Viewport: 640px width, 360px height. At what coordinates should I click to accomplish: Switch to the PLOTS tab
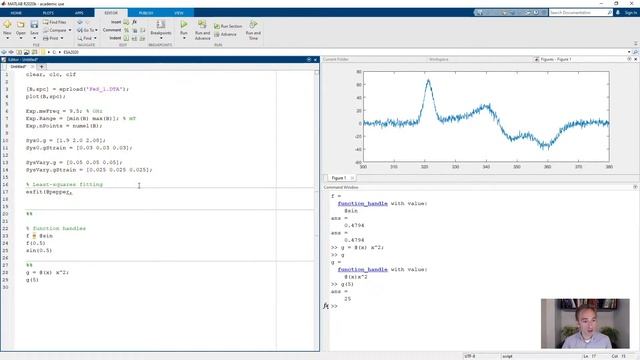48,13
